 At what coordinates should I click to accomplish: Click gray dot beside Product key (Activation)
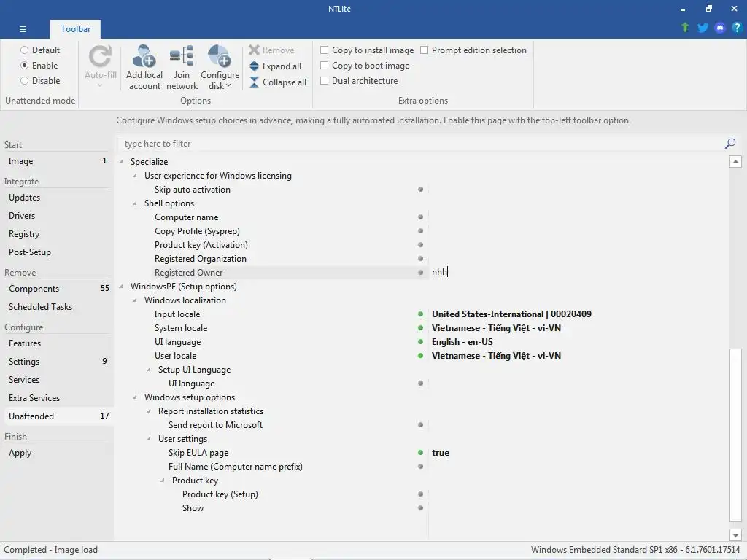420,245
